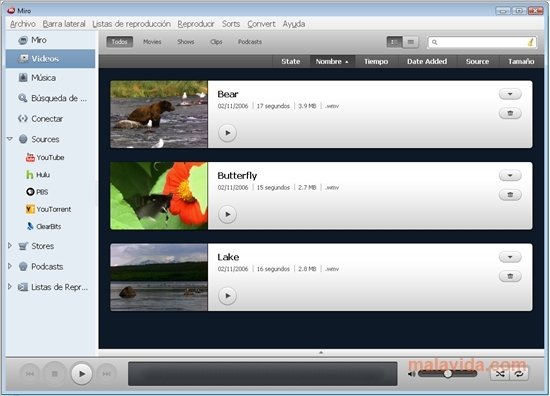Select the PBS source icon
Image resolution: width=550 pixels, height=396 pixels.
pyautogui.click(x=30, y=192)
